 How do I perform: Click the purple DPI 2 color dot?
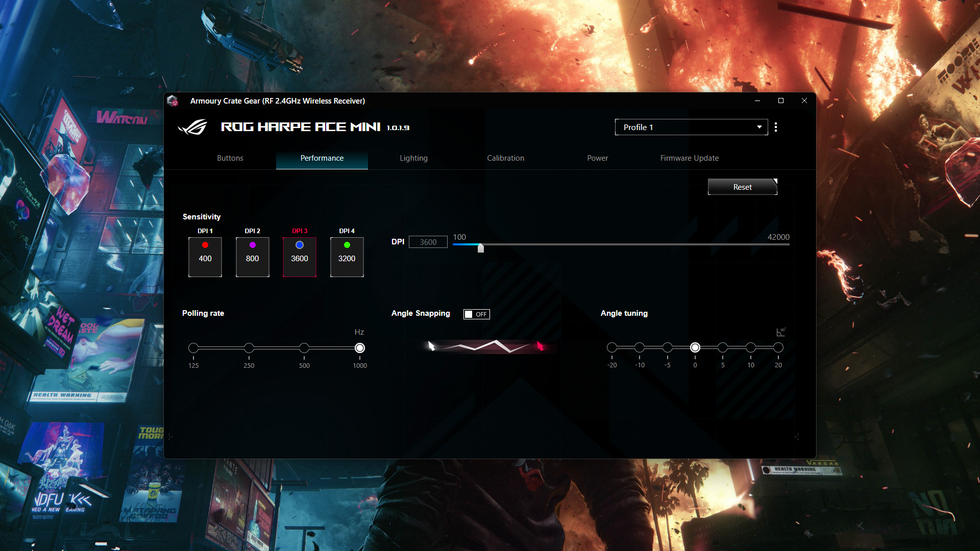point(253,245)
